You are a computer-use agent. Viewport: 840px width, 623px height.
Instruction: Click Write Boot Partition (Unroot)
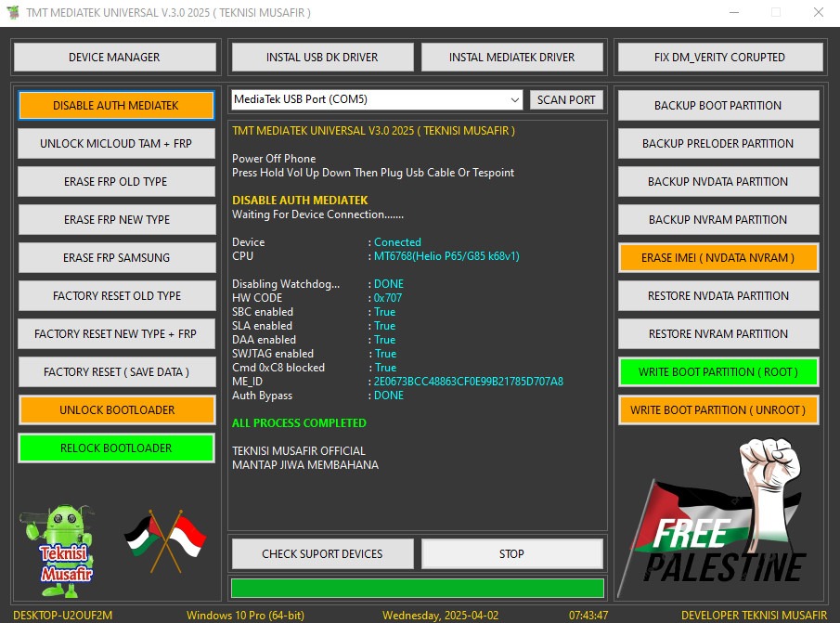[x=717, y=409]
